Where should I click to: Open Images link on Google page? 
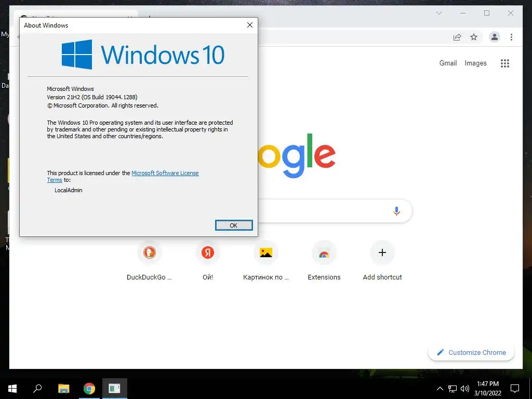coord(475,63)
